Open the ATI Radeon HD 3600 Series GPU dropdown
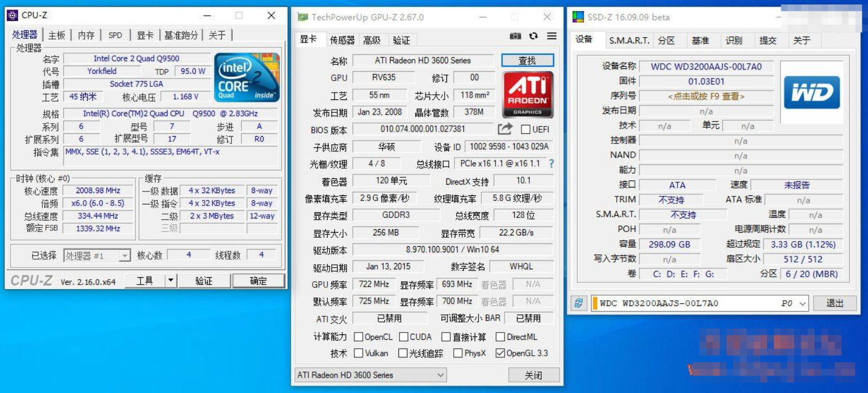This screenshot has height=393, width=868. tap(371, 375)
